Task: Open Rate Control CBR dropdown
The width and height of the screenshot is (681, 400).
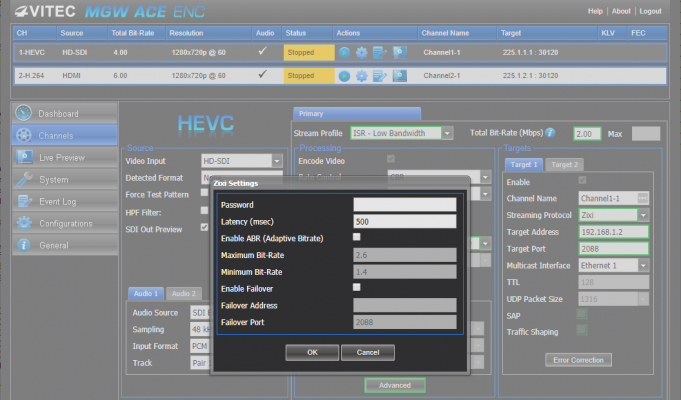Action: click(485, 177)
